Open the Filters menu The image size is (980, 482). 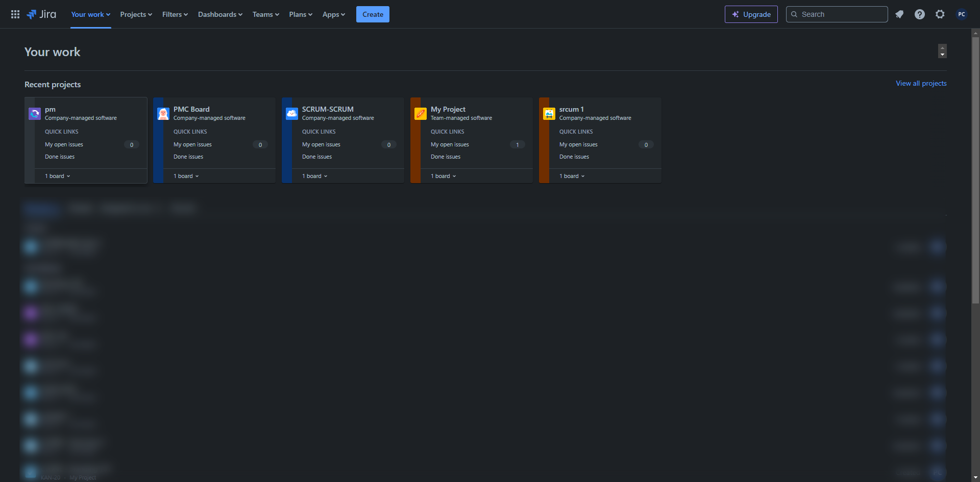175,14
